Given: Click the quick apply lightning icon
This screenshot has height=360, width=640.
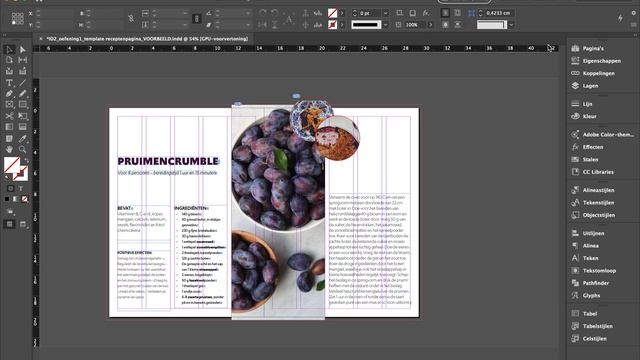Looking at the screenshot, I should (x=620, y=18).
